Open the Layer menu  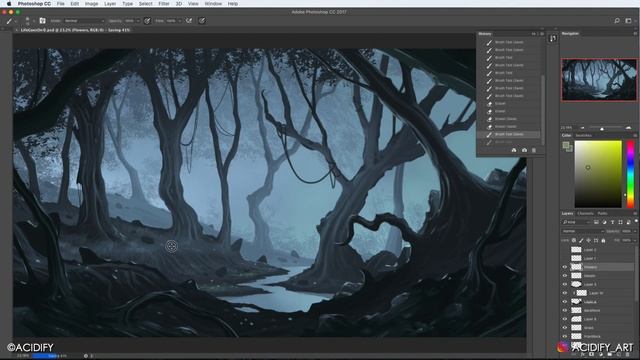(110, 4)
